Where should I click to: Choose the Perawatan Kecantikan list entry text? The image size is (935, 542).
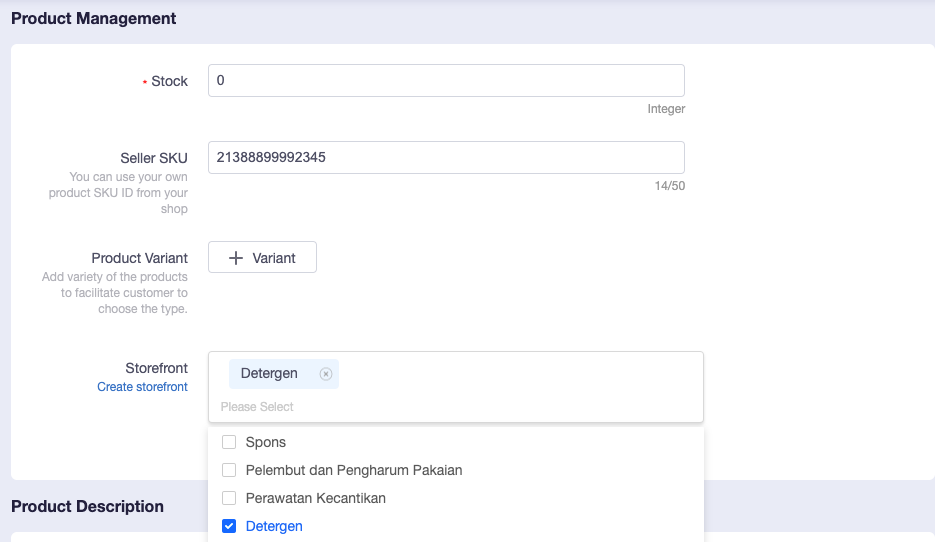pyautogui.click(x=315, y=498)
